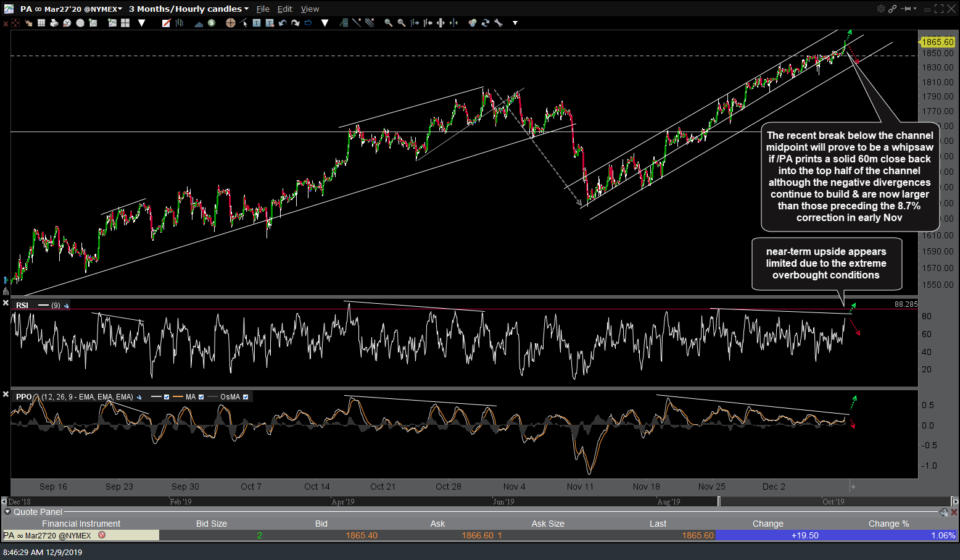Open the View menu
Screen dimensions: 960x560
pos(310,9)
